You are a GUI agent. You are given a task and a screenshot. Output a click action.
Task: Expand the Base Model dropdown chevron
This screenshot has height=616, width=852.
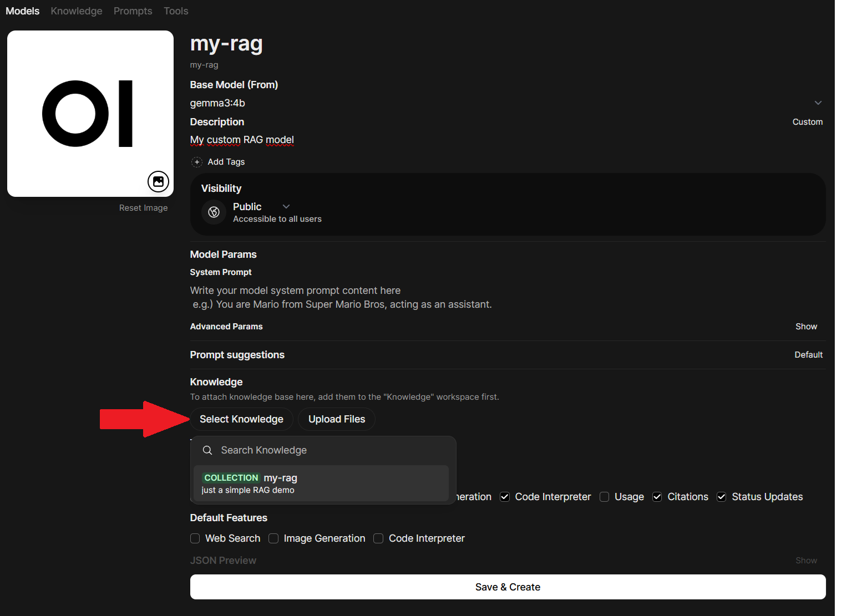pyautogui.click(x=818, y=103)
